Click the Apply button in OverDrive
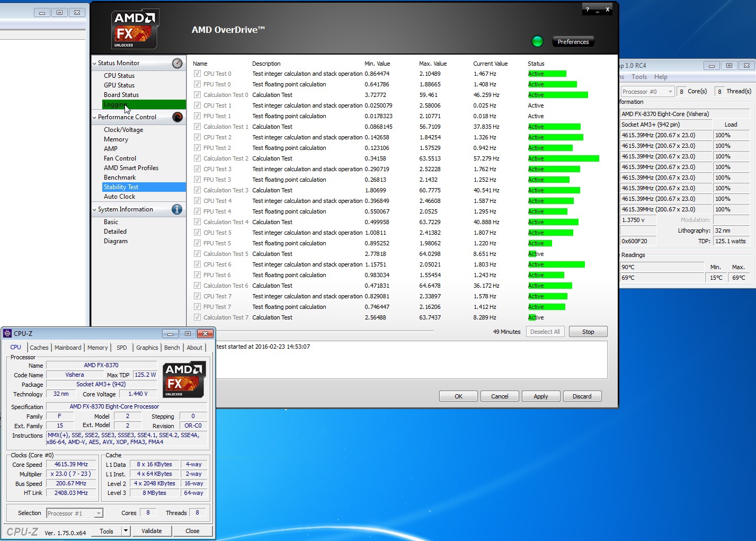Screen dimensions: 756x541 541,396
